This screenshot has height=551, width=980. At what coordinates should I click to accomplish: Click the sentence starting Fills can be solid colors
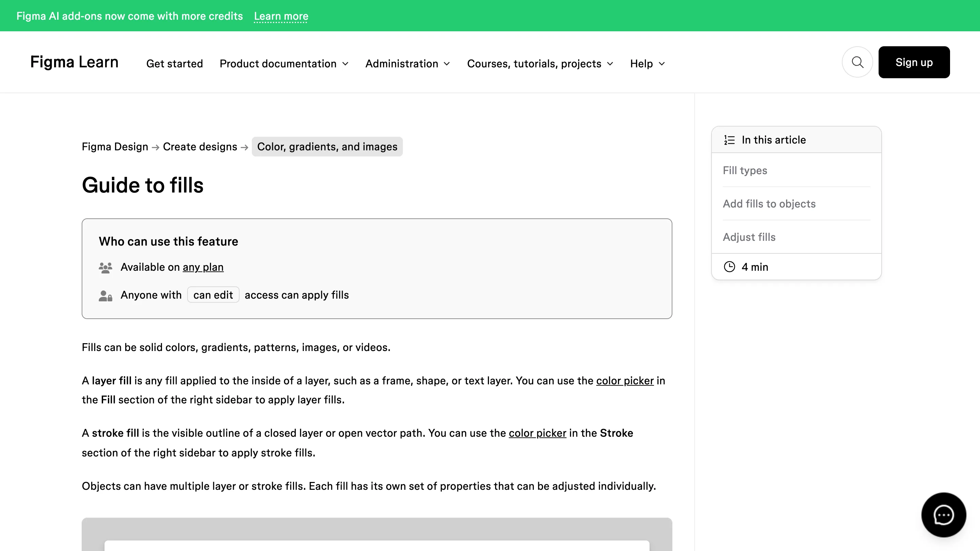(236, 348)
